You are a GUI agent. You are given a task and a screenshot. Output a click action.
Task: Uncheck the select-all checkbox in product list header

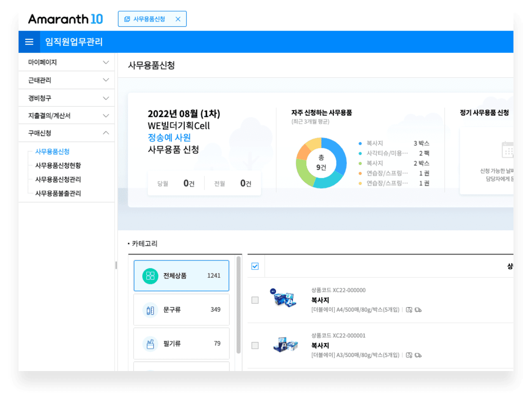255,266
